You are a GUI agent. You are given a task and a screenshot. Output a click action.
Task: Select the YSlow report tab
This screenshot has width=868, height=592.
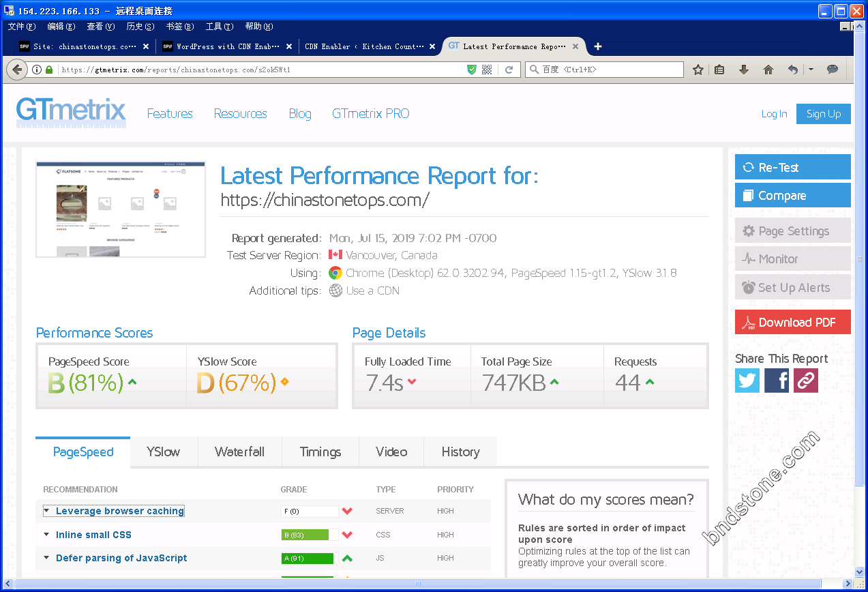click(164, 452)
